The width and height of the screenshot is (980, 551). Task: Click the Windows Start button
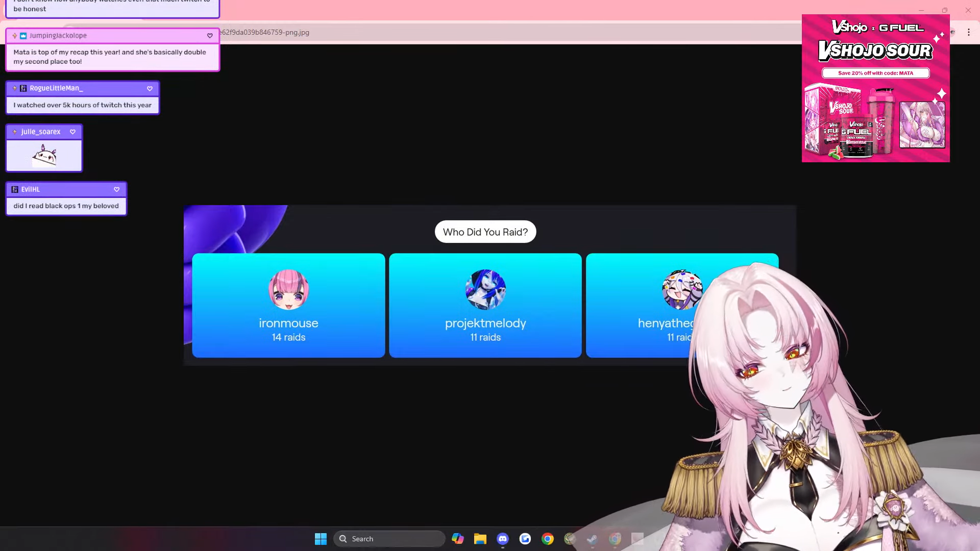(321, 539)
